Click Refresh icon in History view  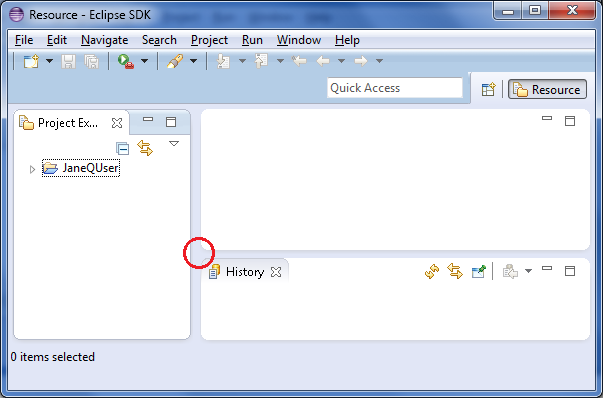pos(432,271)
